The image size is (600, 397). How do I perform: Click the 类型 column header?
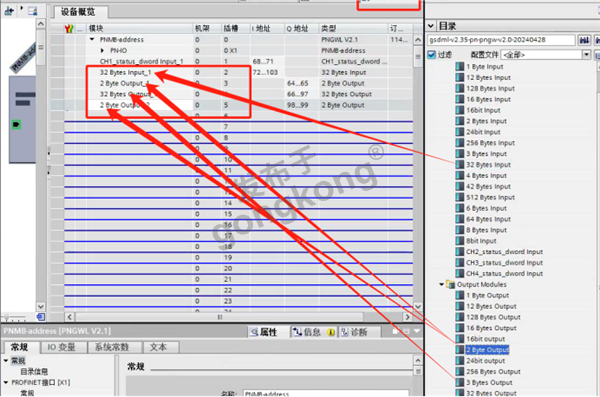353,28
